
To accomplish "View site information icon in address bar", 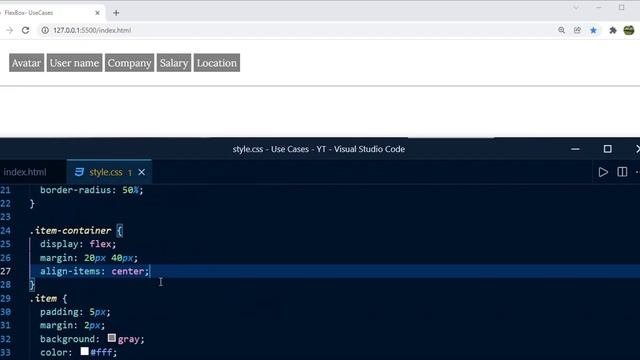I will tap(45, 30).
